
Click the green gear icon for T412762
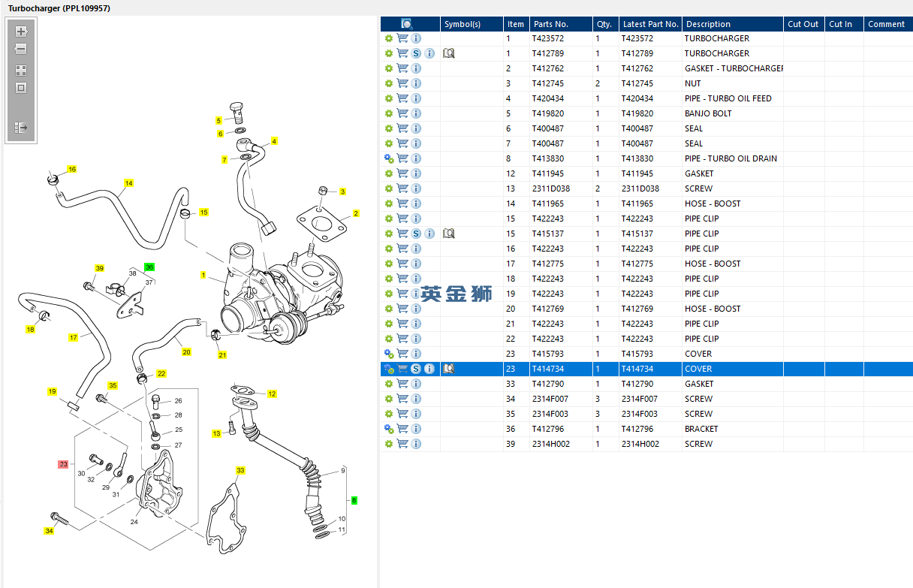[389, 68]
